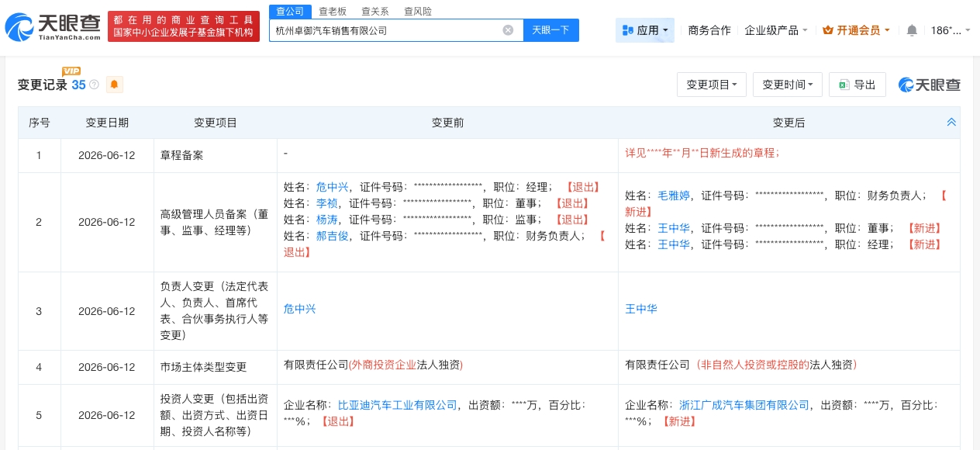
Task: Select the 高级管理人员备案 cell
Action: point(215,222)
